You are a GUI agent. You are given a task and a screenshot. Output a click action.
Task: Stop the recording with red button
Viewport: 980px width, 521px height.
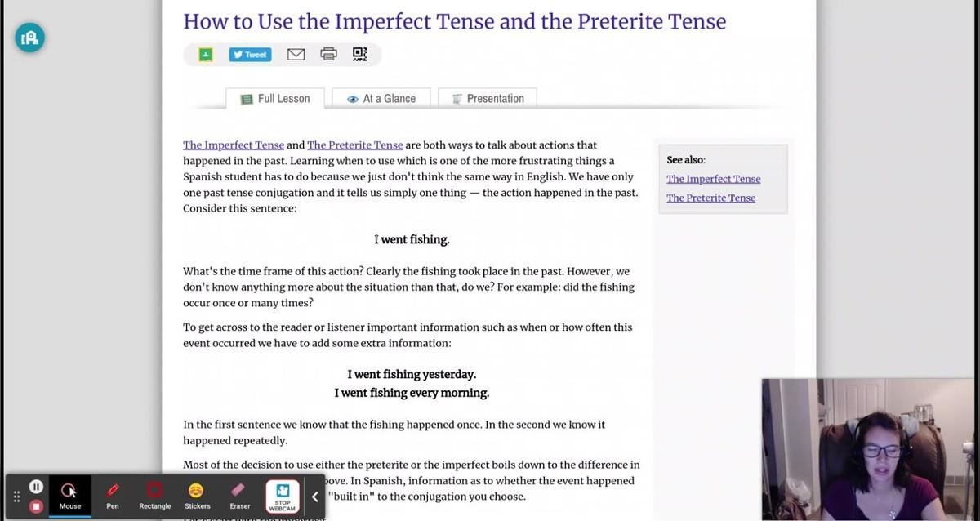pyautogui.click(x=36, y=506)
